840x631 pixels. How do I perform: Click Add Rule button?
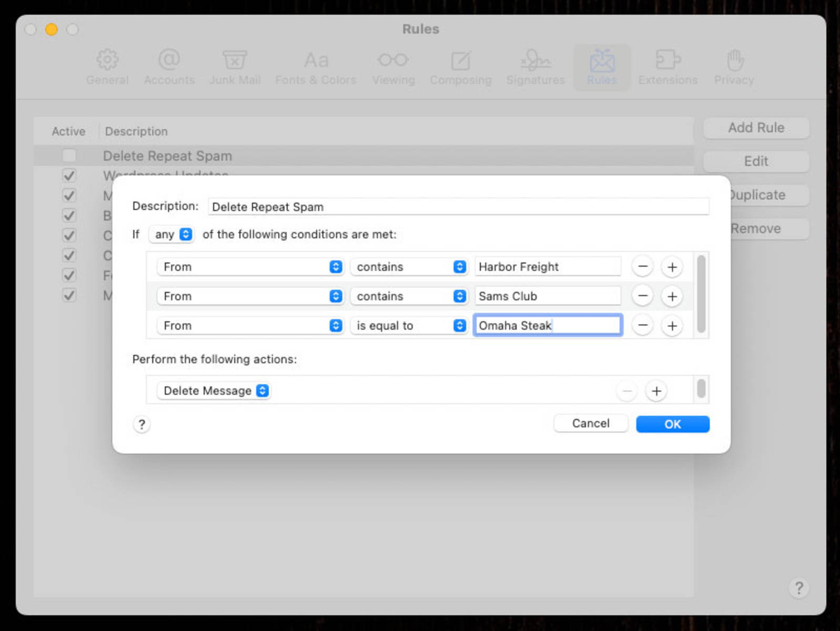point(756,128)
